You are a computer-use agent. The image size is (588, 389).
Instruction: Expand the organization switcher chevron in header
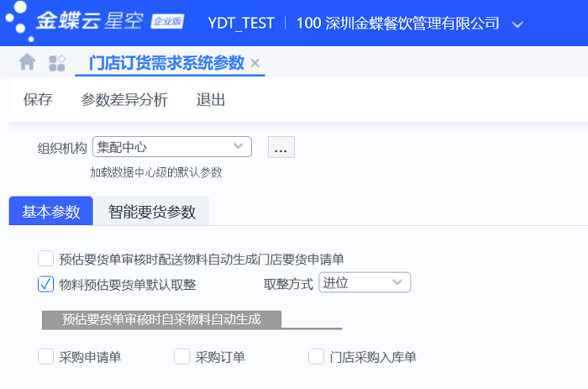517,24
